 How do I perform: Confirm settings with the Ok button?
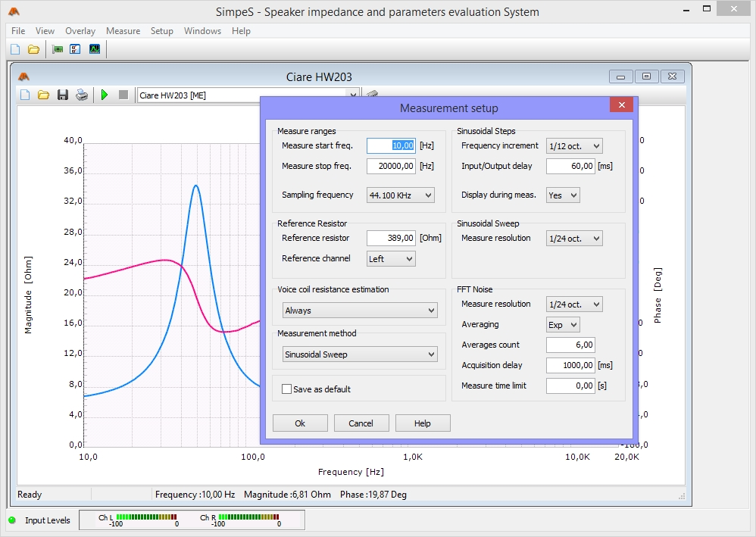[300, 423]
